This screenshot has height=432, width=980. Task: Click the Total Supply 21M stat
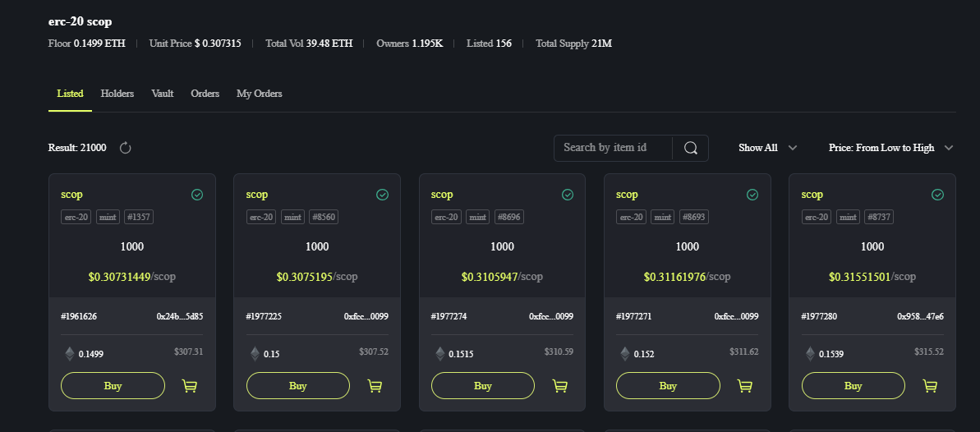coord(573,44)
